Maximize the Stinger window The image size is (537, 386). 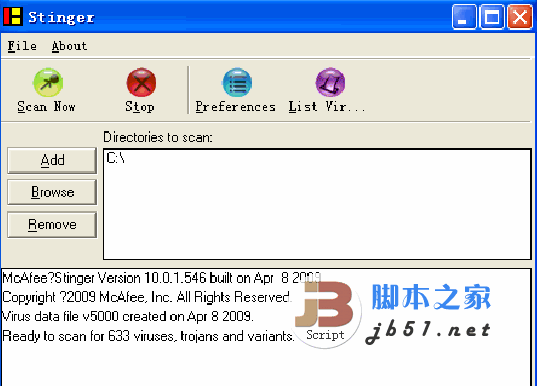[x=492, y=17]
